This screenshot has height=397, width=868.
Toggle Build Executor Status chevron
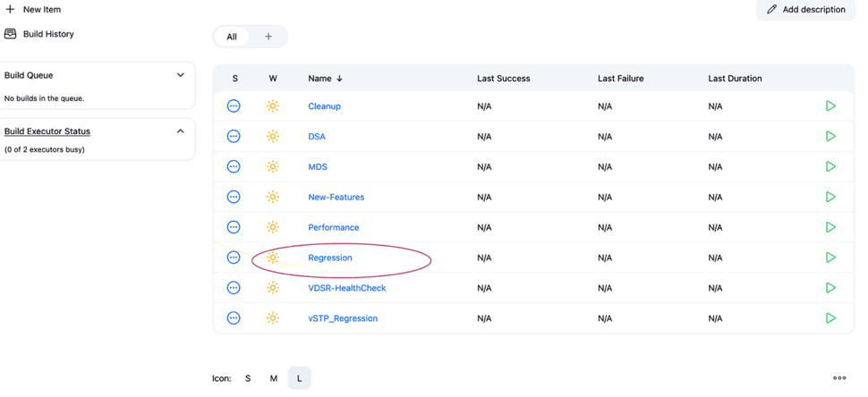pos(181,131)
